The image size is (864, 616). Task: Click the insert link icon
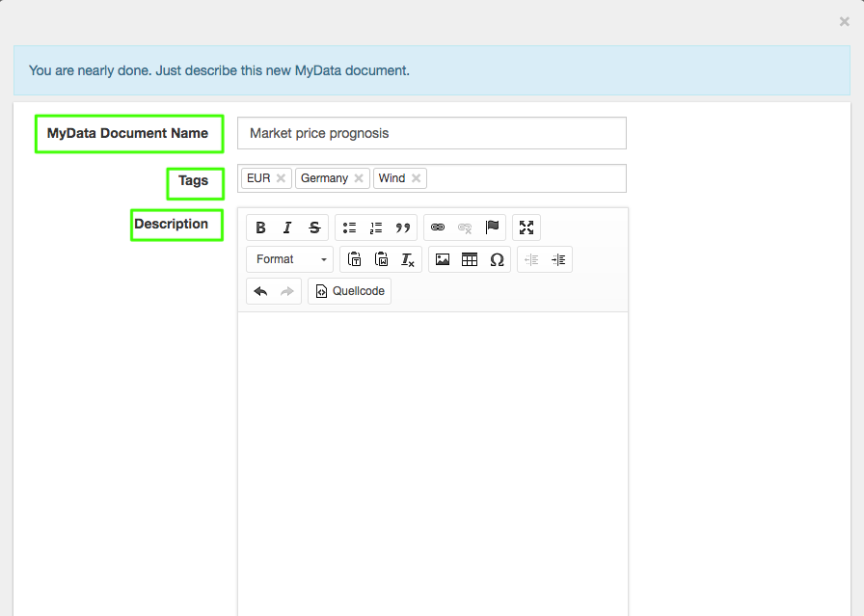pyautogui.click(x=438, y=228)
